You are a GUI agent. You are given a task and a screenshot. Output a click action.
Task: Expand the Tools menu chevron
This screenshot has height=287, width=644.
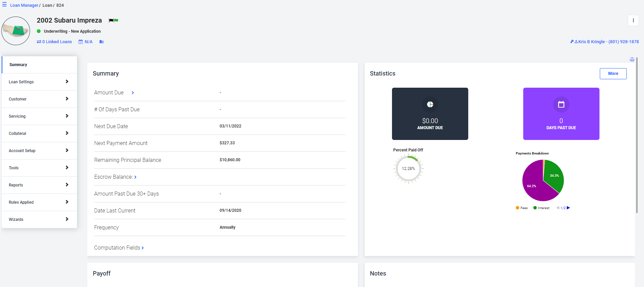(67, 168)
